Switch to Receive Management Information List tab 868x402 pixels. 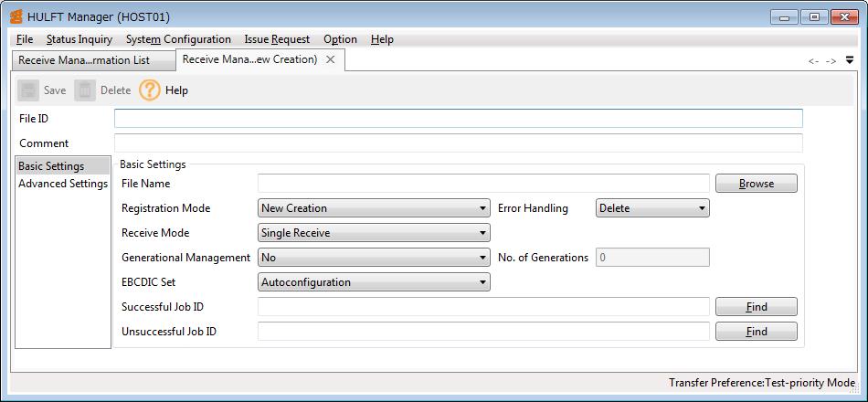coord(93,60)
